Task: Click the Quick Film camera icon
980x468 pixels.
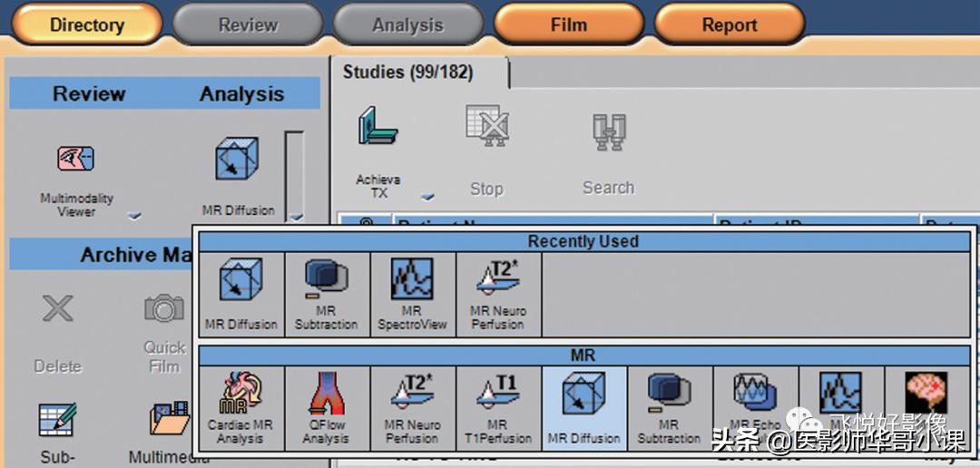Action: 164,308
